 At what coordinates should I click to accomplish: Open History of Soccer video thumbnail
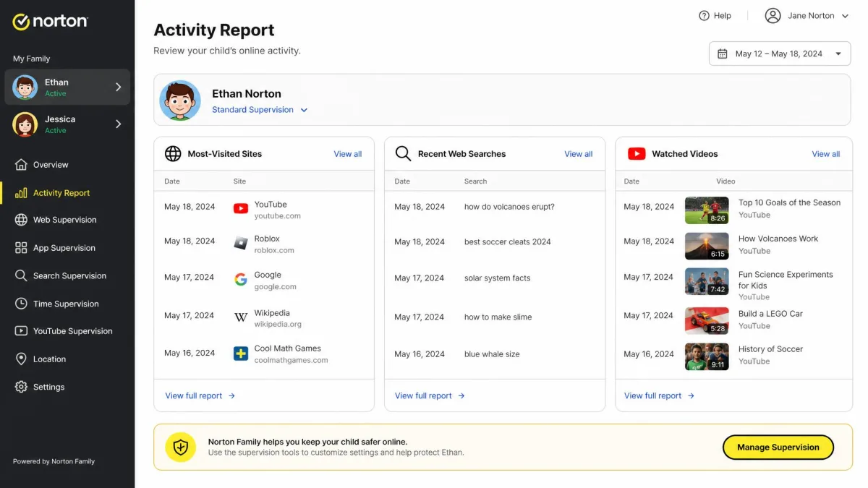(707, 357)
